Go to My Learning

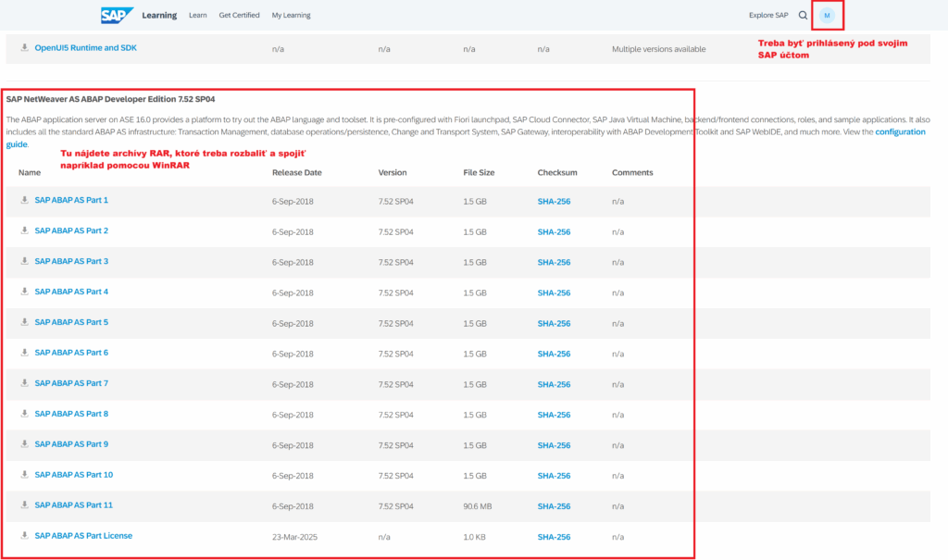(x=291, y=15)
